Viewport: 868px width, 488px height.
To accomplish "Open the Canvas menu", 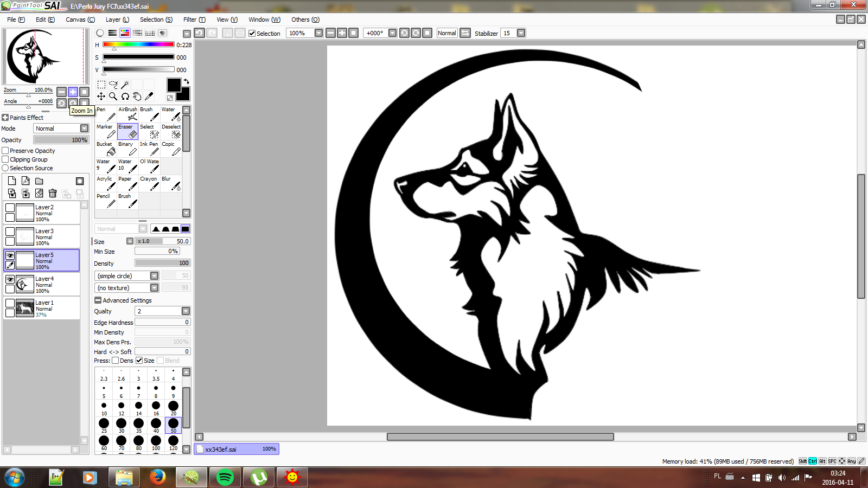I will pos(80,20).
